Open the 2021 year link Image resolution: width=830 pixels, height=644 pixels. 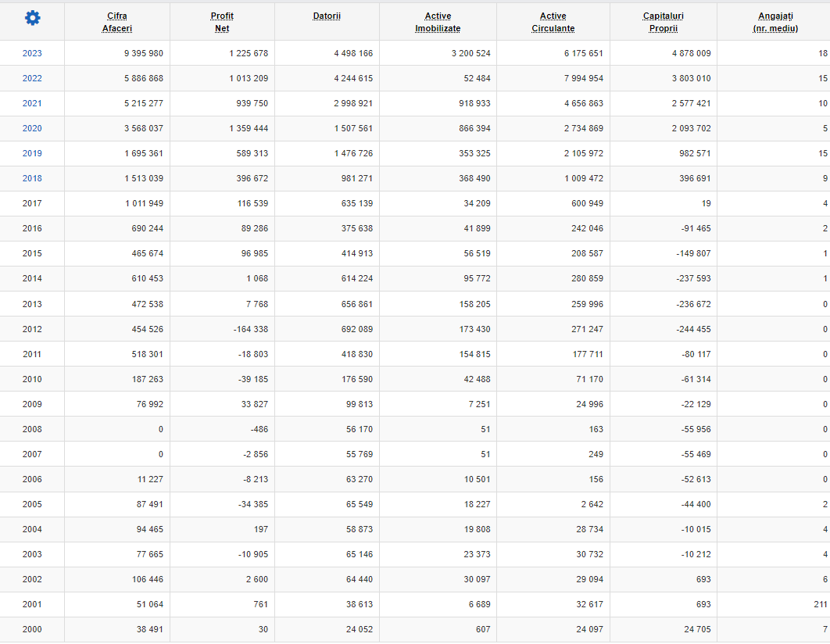32,103
